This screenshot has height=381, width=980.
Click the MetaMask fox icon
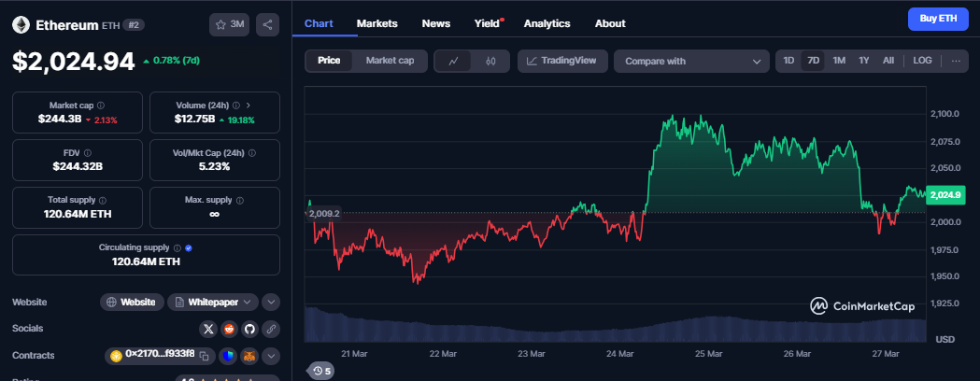(x=249, y=356)
